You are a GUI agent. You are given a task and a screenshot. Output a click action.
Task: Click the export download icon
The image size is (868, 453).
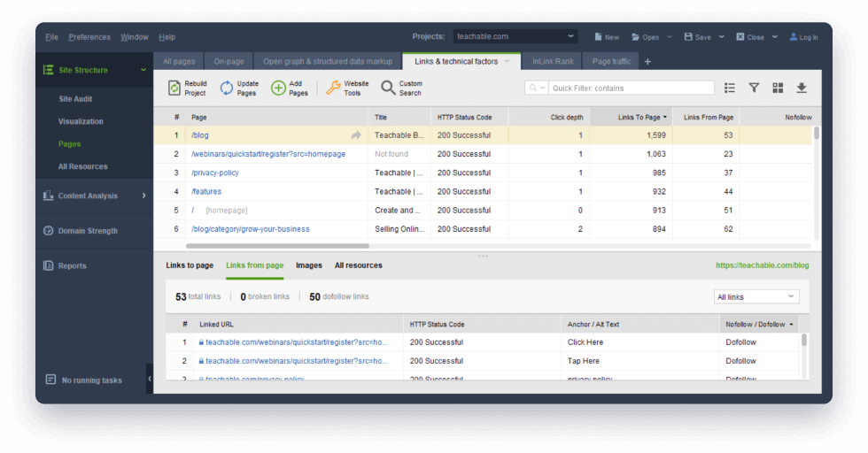(x=802, y=88)
